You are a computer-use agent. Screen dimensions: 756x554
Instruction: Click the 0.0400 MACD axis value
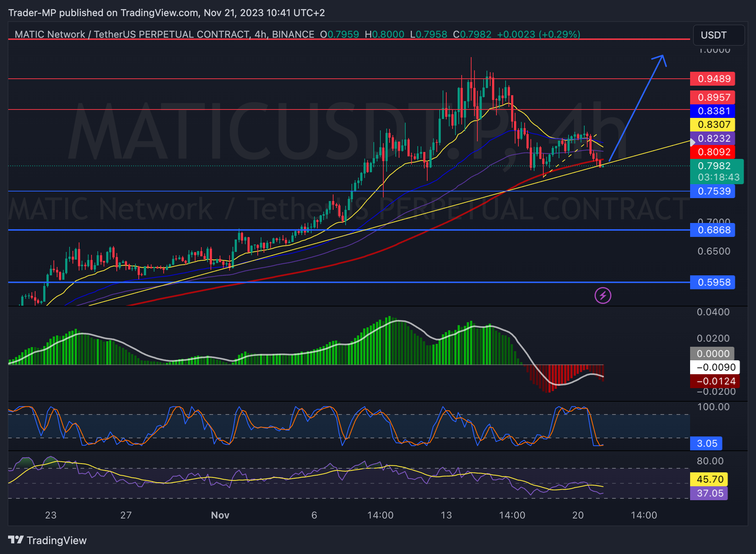pyautogui.click(x=713, y=312)
